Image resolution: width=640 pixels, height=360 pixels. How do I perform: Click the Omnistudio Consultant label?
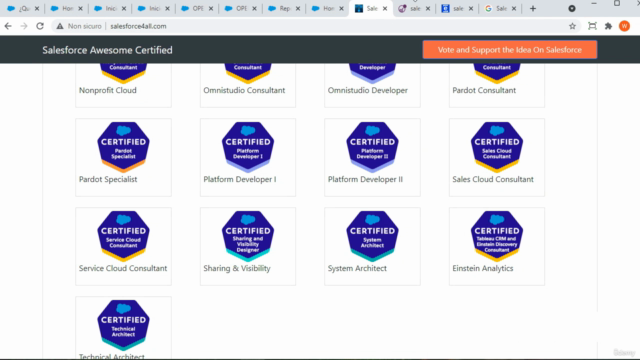(244, 90)
